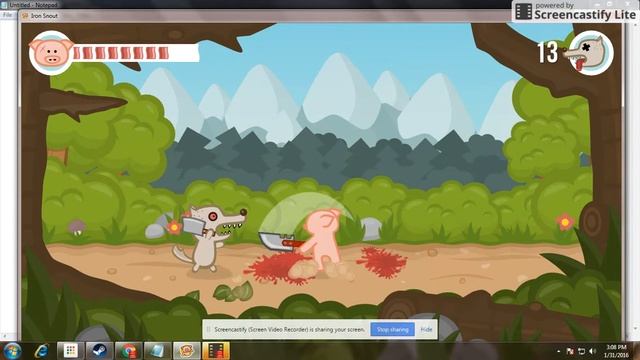
Task: Click the network tray icon
Action: (581, 351)
